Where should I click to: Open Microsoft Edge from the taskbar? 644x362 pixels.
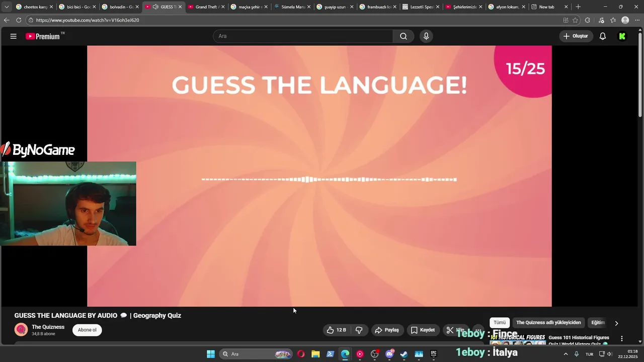[345, 354]
